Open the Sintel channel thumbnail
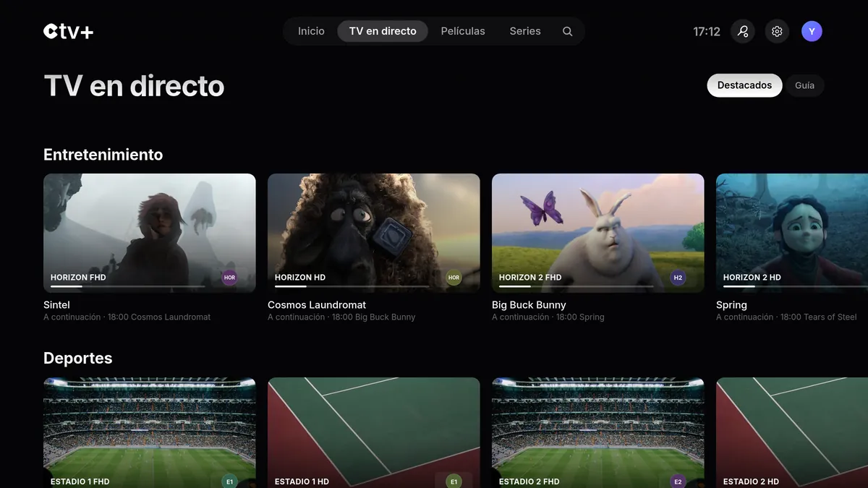Viewport: 868px width, 488px height. [x=150, y=233]
